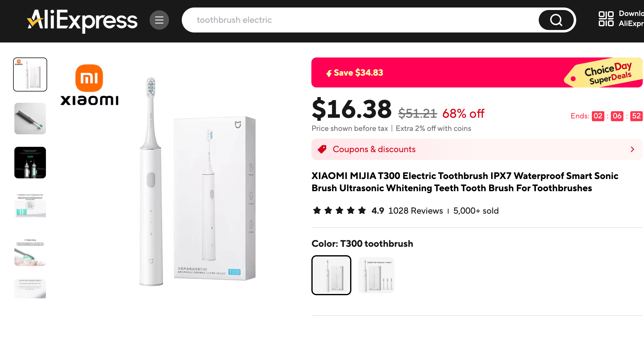The image size is (644, 338).
Task: Open the dark background product thumbnail
Action: (30, 163)
